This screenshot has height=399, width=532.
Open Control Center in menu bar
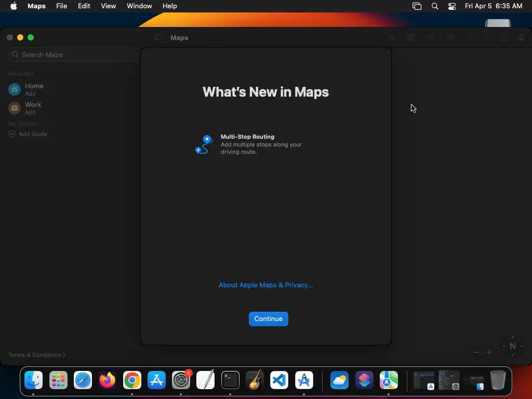pyautogui.click(x=452, y=6)
